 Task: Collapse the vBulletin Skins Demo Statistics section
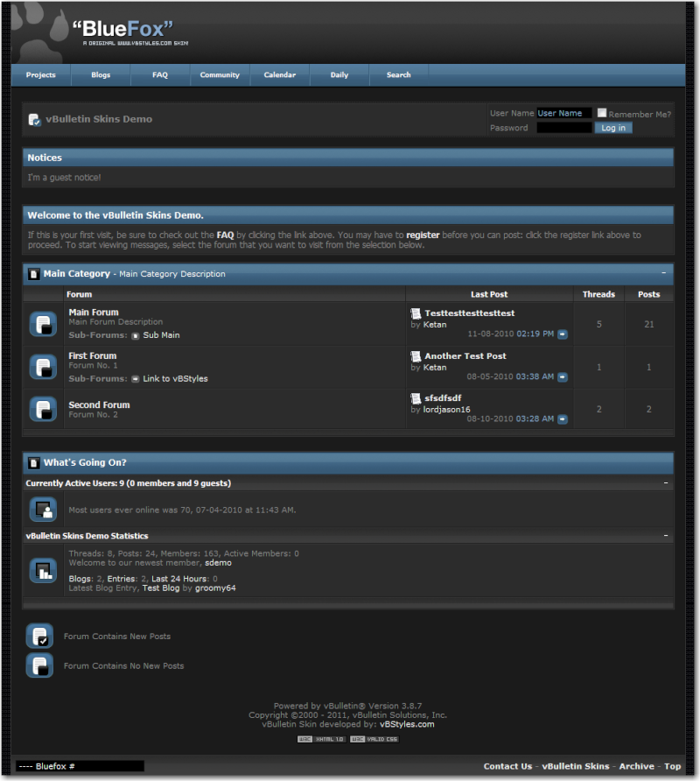(x=666, y=536)
